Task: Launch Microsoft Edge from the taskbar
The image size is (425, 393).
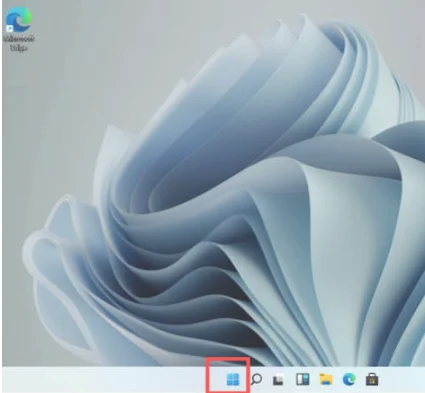Action: point(349,379)
